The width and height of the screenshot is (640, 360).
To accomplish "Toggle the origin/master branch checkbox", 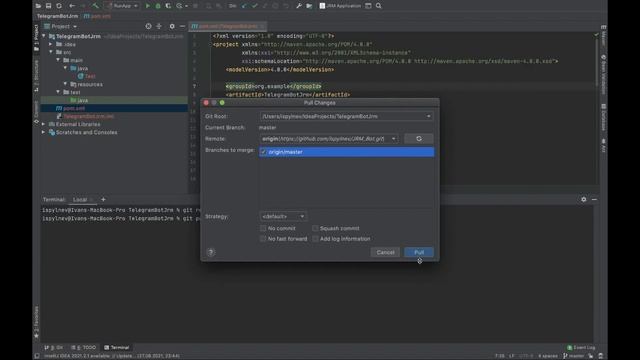I will point(263,152).
